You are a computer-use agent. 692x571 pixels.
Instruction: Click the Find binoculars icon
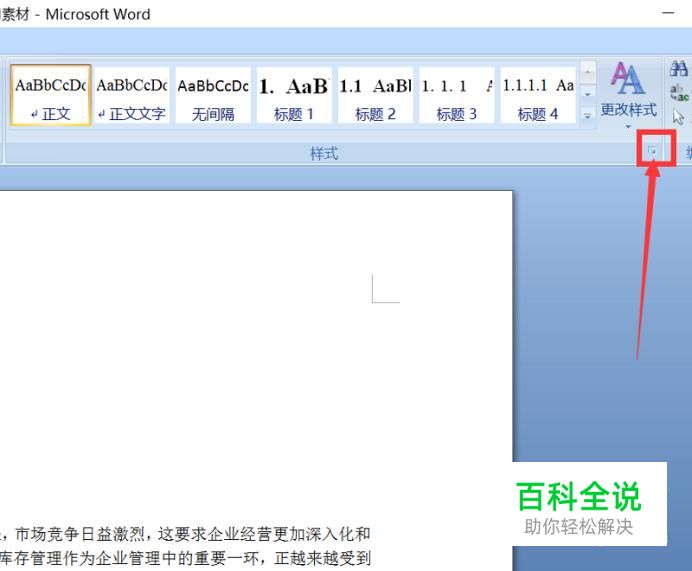coord(679,69)
